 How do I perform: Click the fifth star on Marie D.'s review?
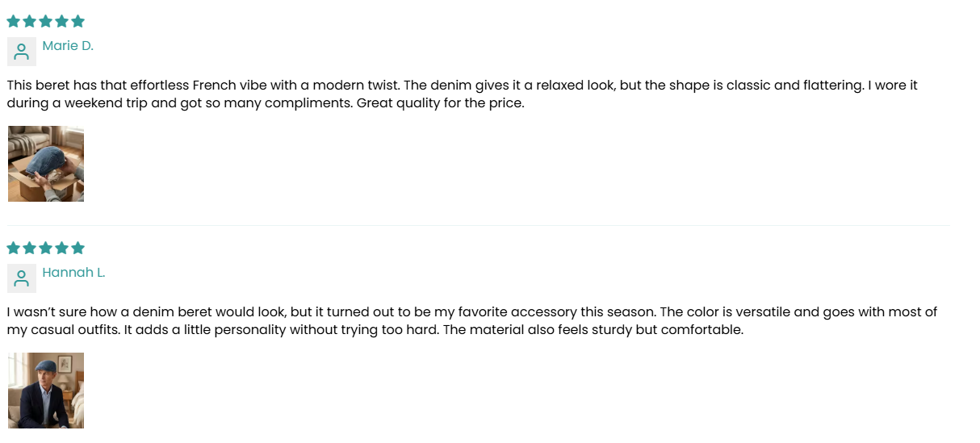click(x=77, y=22)
